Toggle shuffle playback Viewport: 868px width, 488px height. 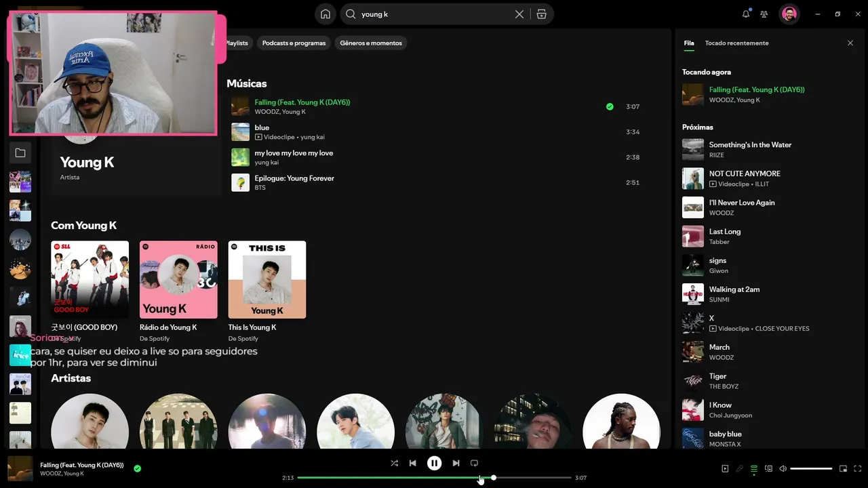395,464
